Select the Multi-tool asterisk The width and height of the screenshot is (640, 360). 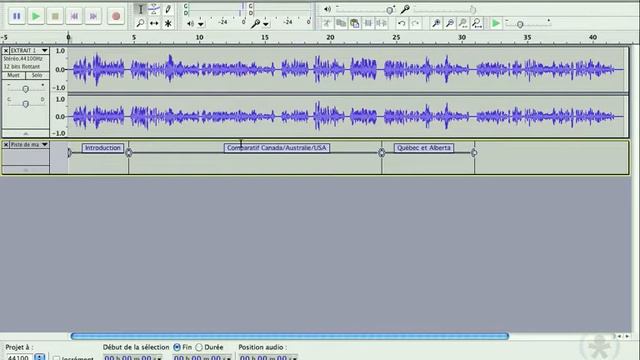point(168,23)
